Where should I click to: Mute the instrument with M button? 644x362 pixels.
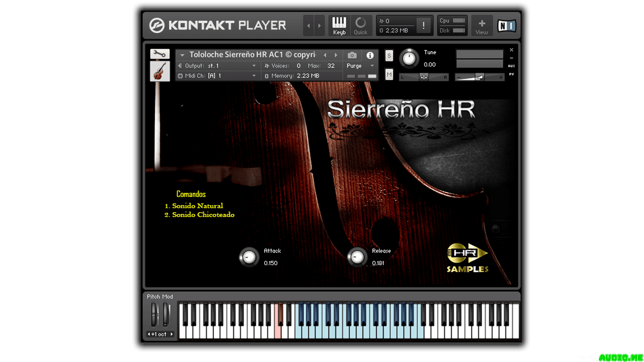pyautogui.click(x=389, y=74)
